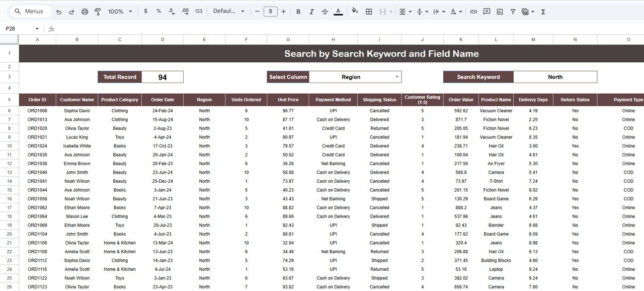Apply currency format with the dollar icon
Screen dimensions: 644x291
[146, 11]
